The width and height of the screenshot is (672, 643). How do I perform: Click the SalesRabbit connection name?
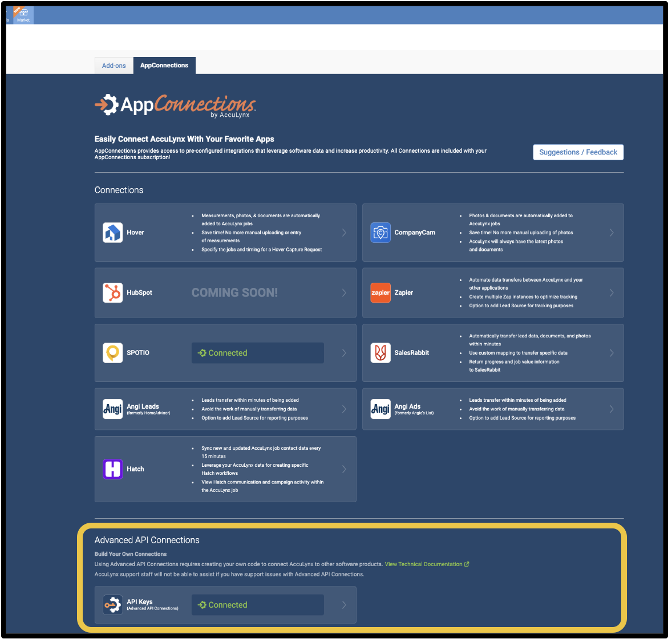(412, 354)
